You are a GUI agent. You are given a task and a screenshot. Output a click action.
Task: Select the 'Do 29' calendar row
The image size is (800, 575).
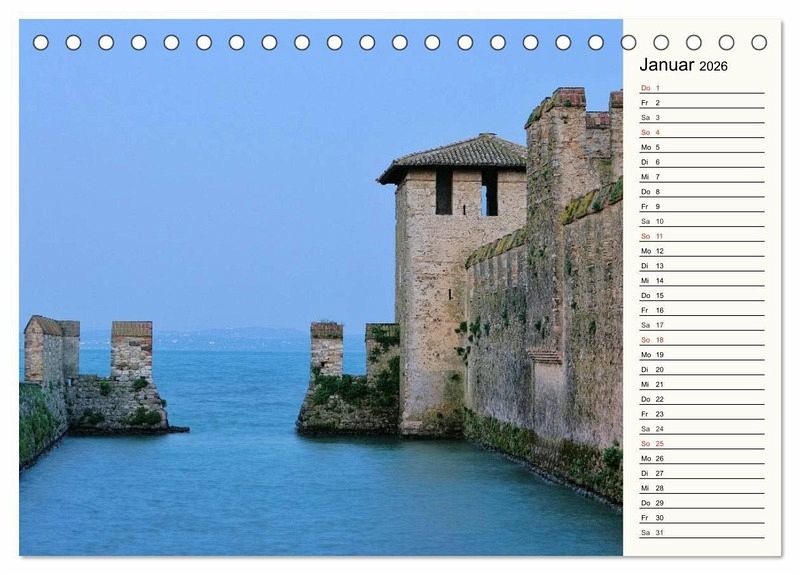click(702, 502)
